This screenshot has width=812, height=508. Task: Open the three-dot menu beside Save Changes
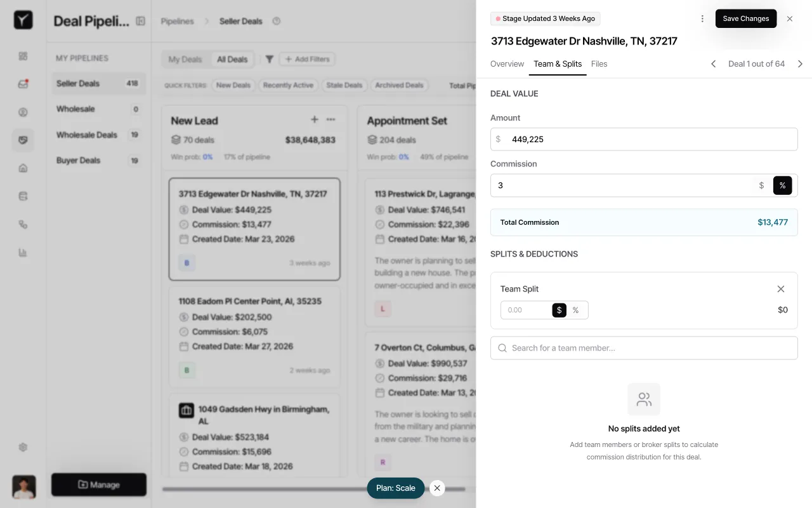[702, 18]
